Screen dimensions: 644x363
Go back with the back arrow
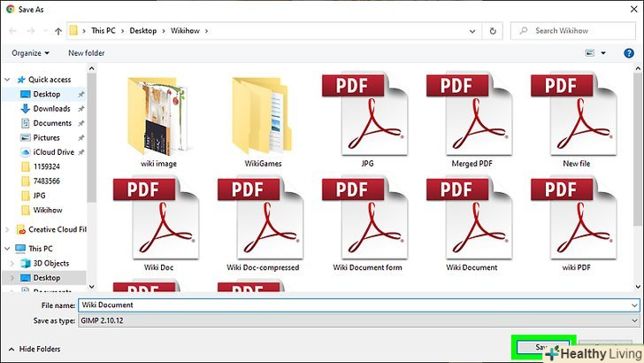pyautogui.click(x=12, y=31)
